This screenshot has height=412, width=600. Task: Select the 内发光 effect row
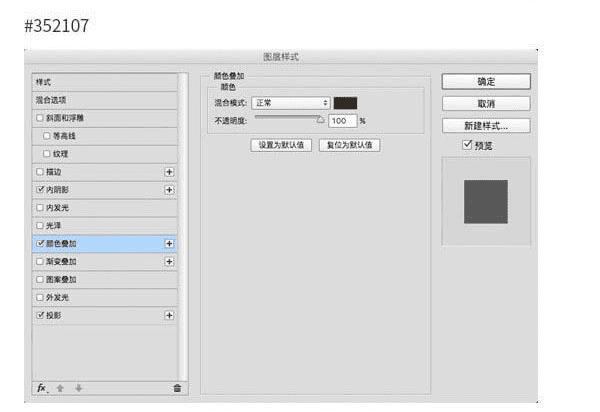coord(105,208)
